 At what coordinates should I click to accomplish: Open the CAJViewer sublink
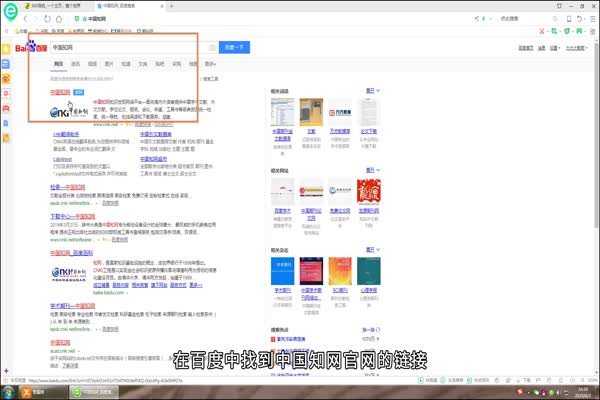[x=62, y=159]
